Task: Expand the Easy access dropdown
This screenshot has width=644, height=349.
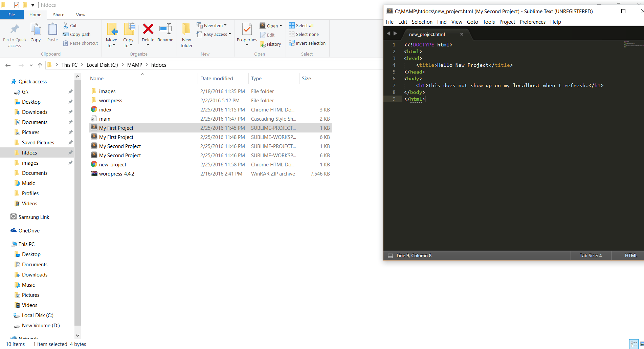Action: (230, 34)
